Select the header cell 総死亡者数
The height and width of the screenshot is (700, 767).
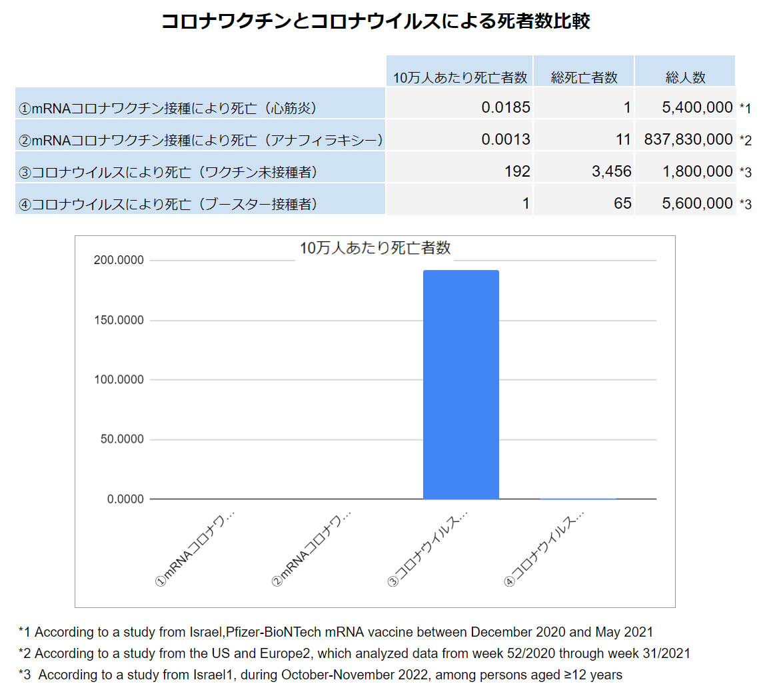(584, 71)
